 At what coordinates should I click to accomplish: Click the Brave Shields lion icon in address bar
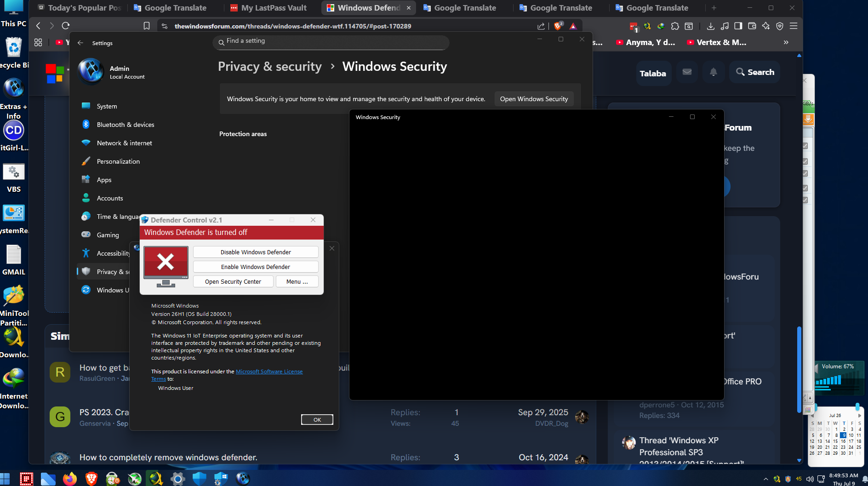558,26
